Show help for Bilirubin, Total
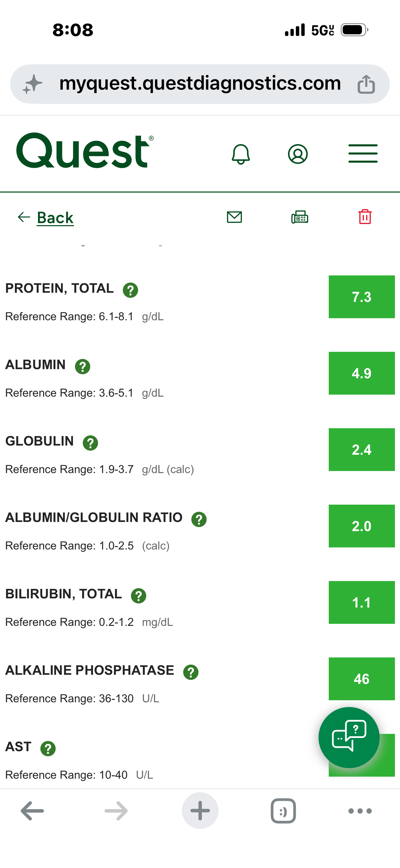Image resolution: width=400 pixels, height=868 pixels. click(138, 596)
